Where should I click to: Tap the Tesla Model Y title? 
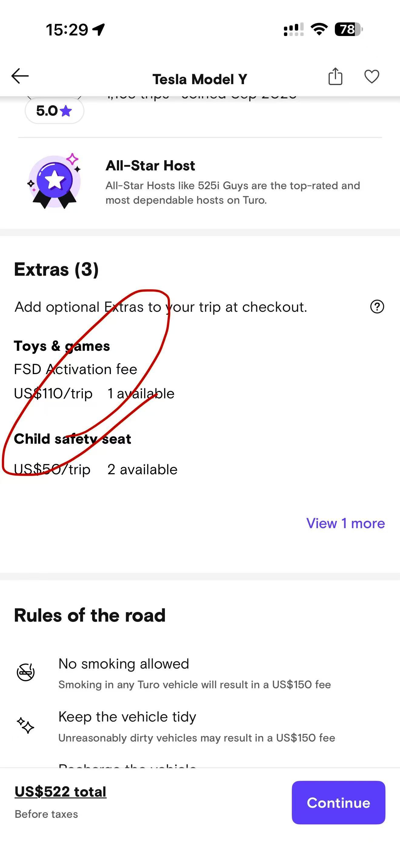(x=200, y=80)
